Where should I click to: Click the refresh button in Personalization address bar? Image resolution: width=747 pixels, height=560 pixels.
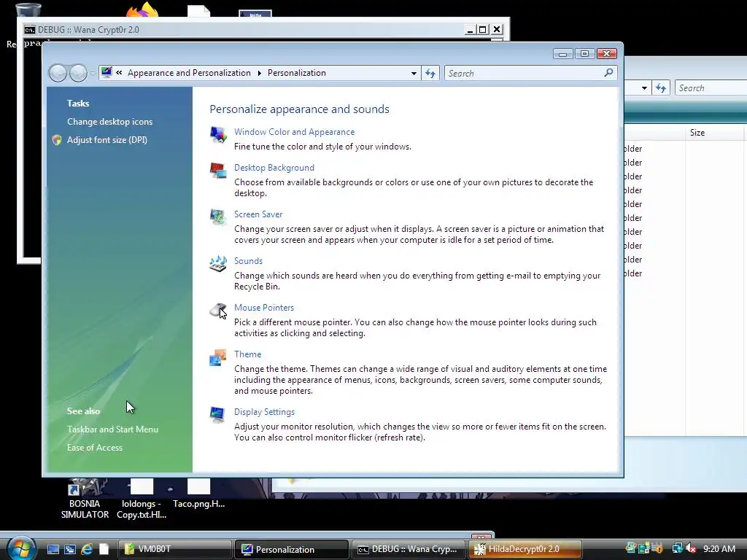pos(430,74)
